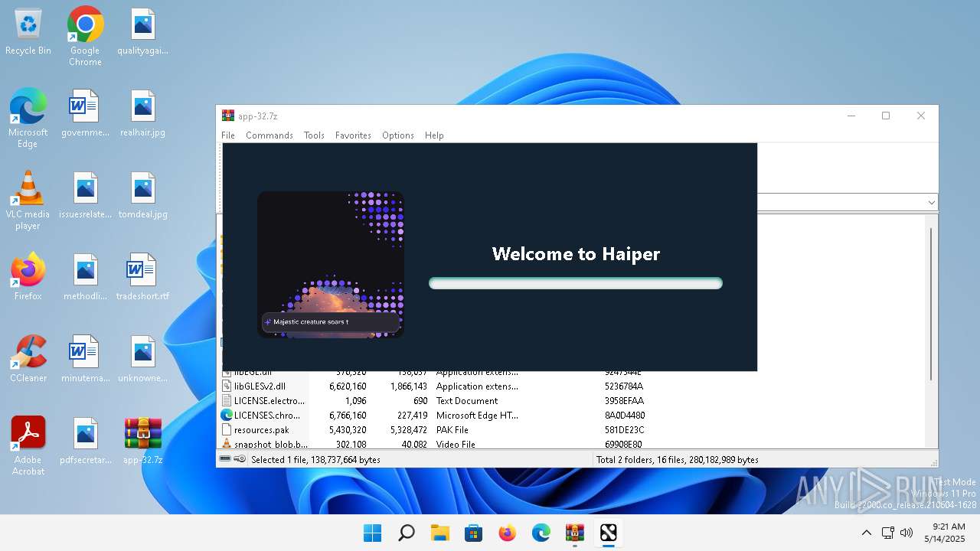The width and height of the screenshot is (980, 551).
Task: Click the 'Text Document' type cell
Action: point(467,401)
